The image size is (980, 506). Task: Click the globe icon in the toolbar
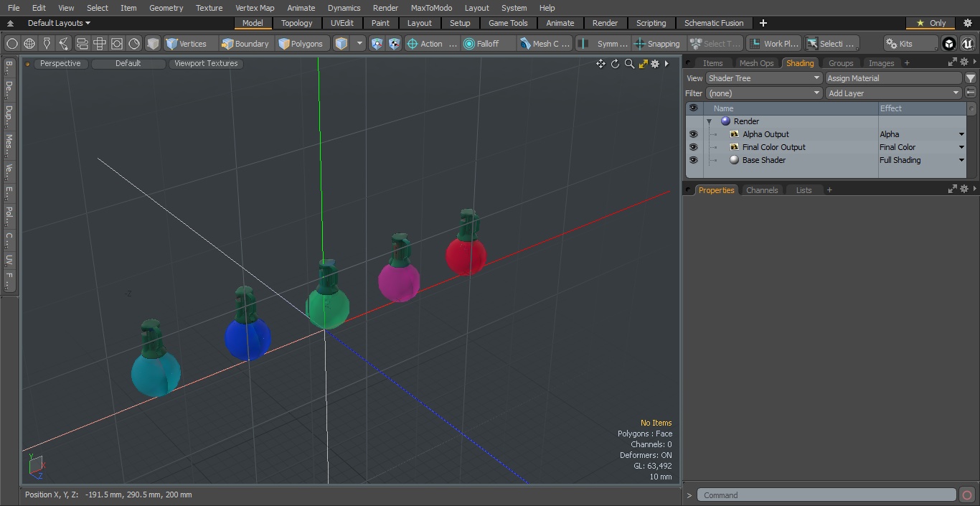point(29,44)
